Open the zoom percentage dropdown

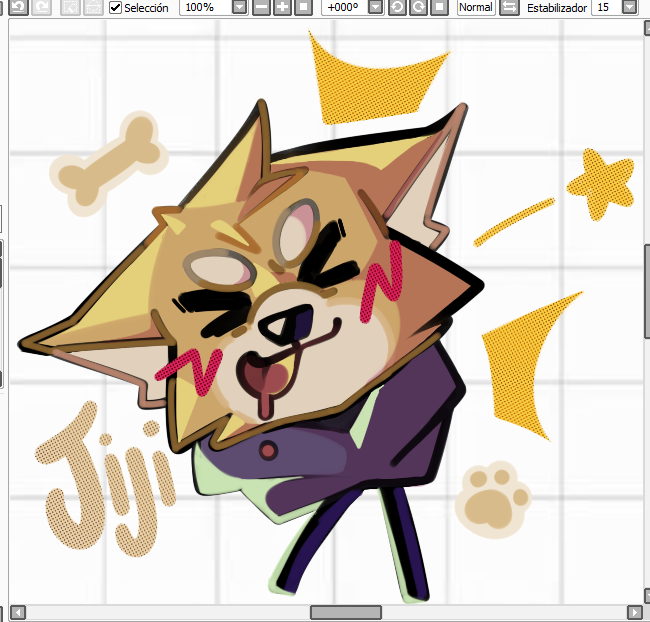[240, 7]
